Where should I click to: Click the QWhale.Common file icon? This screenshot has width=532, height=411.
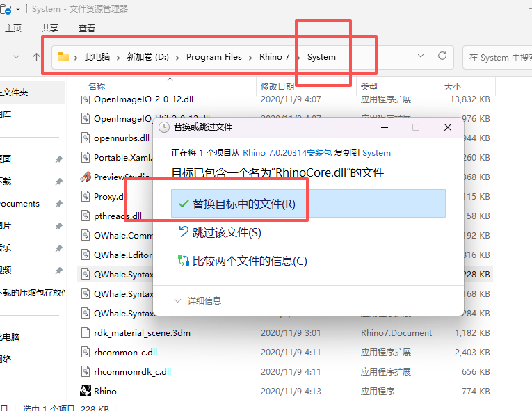coord(86,235)
